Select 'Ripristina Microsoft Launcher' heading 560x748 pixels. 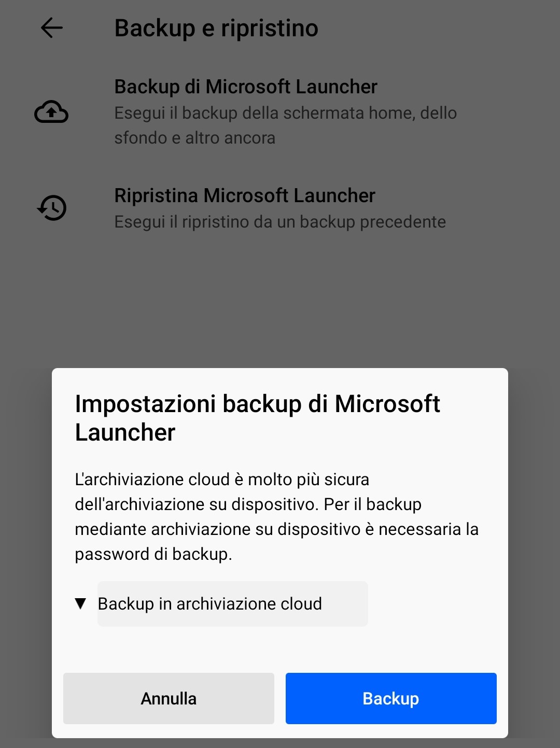(x=245, y=195)
